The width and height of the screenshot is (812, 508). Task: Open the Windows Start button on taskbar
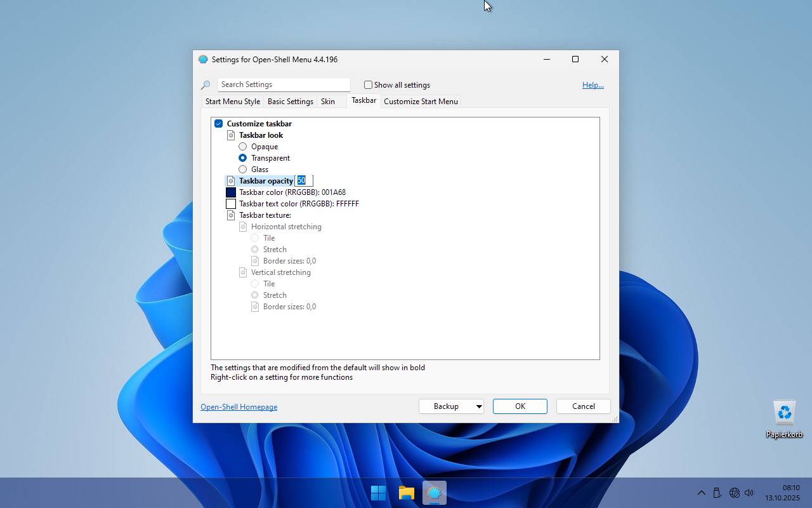click(379, 493)
